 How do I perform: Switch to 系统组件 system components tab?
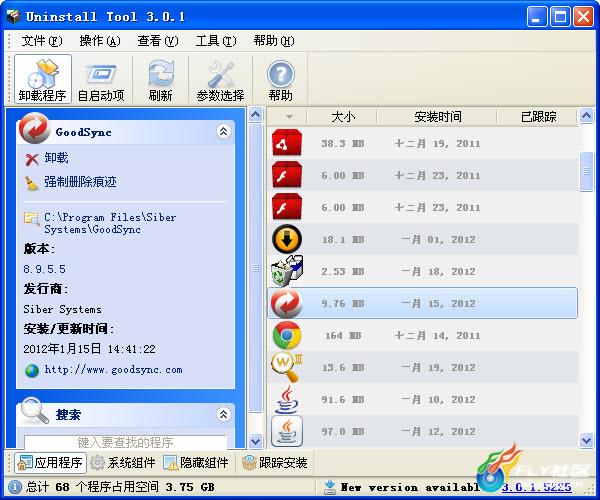124,463
